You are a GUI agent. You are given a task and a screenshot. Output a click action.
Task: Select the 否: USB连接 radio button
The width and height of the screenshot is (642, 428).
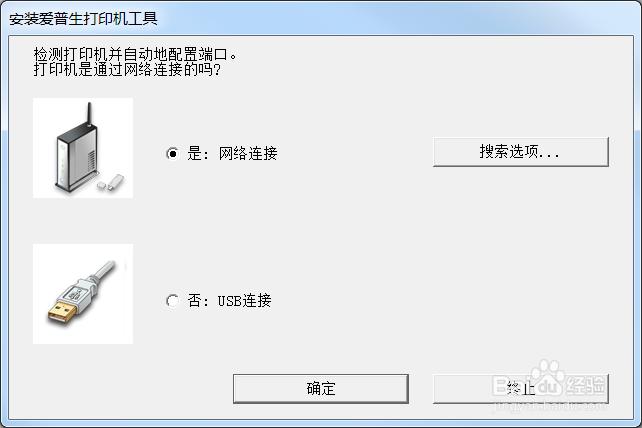173,301
